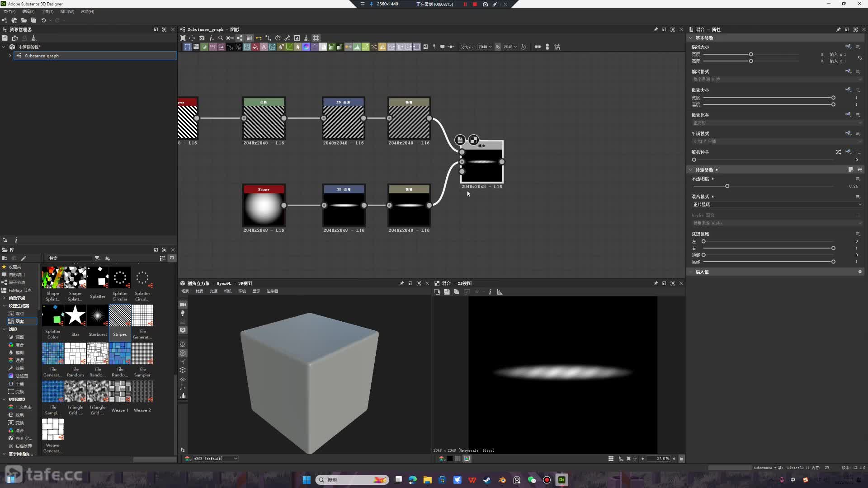
Task: Click the shuffle channels node icon
Action: [x=374, y=47]
